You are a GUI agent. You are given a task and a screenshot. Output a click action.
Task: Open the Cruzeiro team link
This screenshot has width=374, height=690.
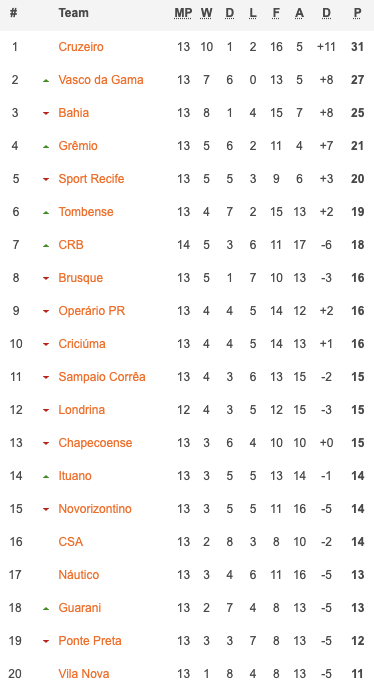click(x=81, y=47)
